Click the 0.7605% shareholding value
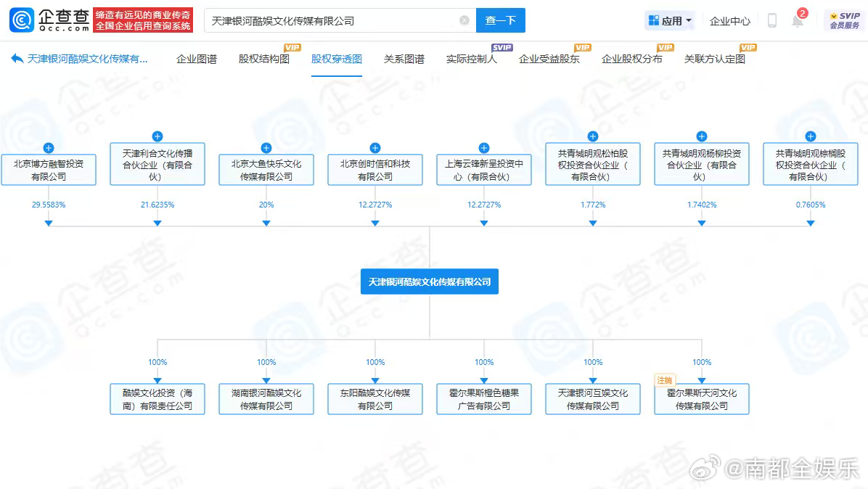The width and height of the screenshot is (868, 489). 811,205
